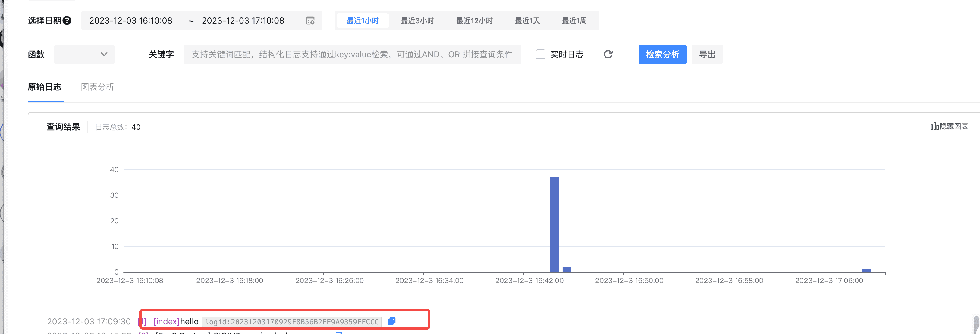The height and width of the screenshot is (334, 980).
Task: Switch range to 最近1天
Action: (x=527, y=20)
